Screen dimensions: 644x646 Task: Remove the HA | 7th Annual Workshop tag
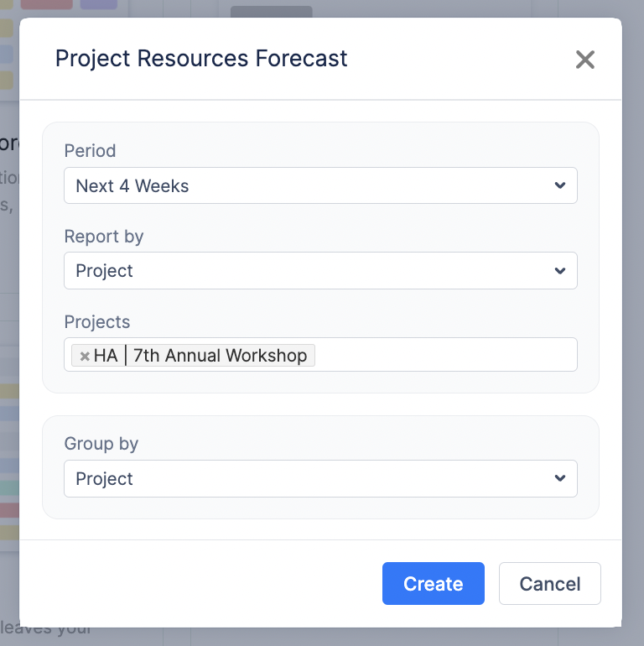coord(85,356)
